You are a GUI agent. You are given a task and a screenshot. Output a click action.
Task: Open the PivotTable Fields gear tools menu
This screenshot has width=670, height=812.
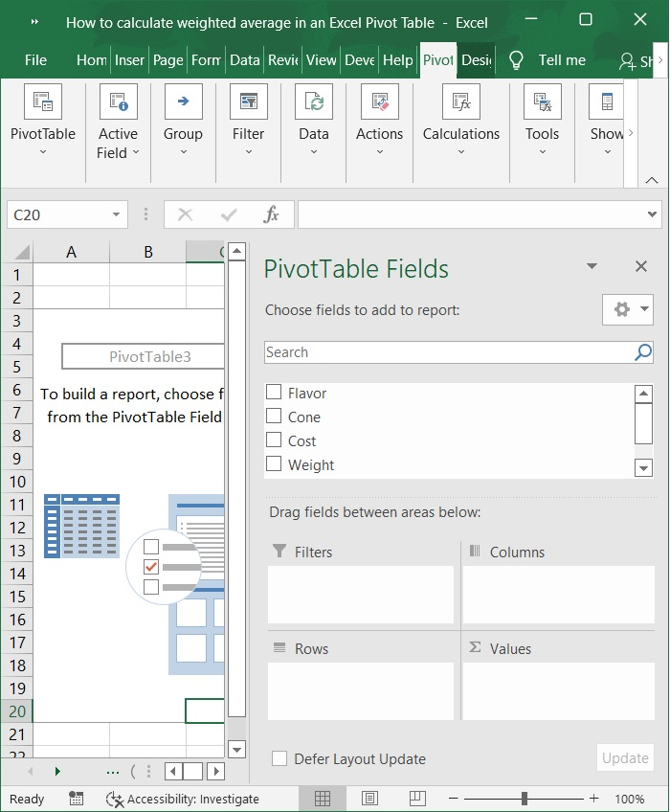tap(628, 309)
